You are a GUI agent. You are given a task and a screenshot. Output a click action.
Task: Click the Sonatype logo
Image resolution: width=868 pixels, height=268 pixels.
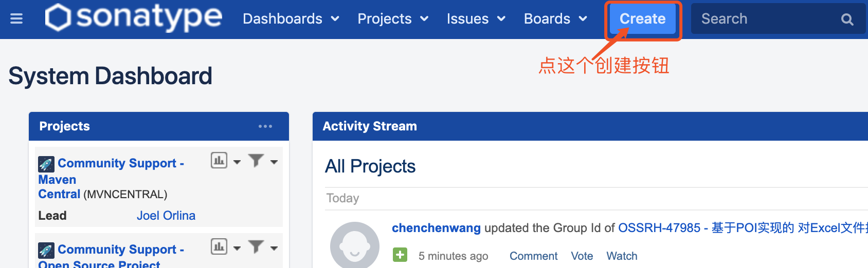tap(134, 17)
